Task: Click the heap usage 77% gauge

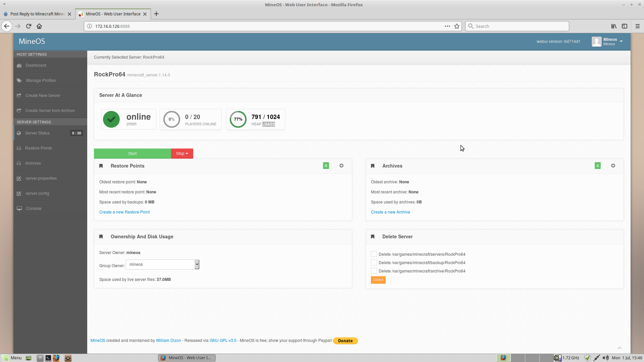Action: (x=238, y=119)
